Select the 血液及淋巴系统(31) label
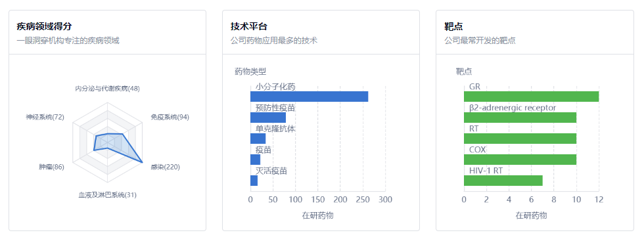Image resolution: width=644 pixels, height=239 pixels. click(108, 194)
